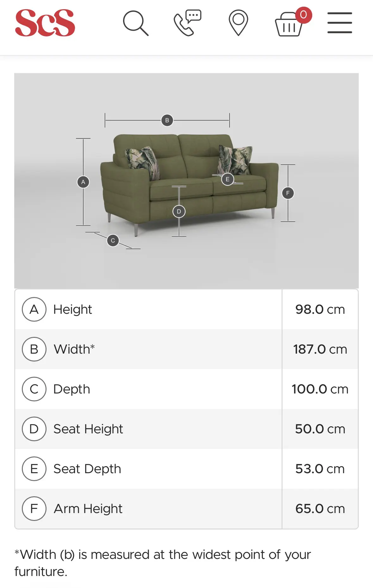The height and width of the screenshot is (588, 373).
Task: Click the ScS logo
Action: tap(45, 23)
